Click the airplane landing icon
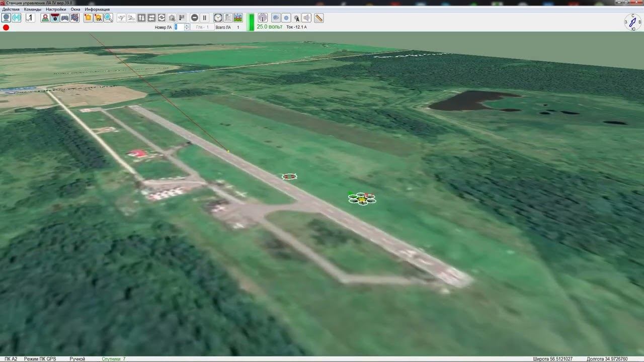The height and width of the screenshot is (362, 644). pos(132,18)
